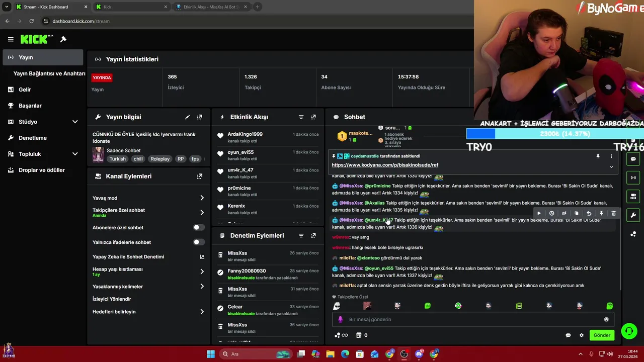
Task: Click the copy icon in the message action bar
Action: 577,213
